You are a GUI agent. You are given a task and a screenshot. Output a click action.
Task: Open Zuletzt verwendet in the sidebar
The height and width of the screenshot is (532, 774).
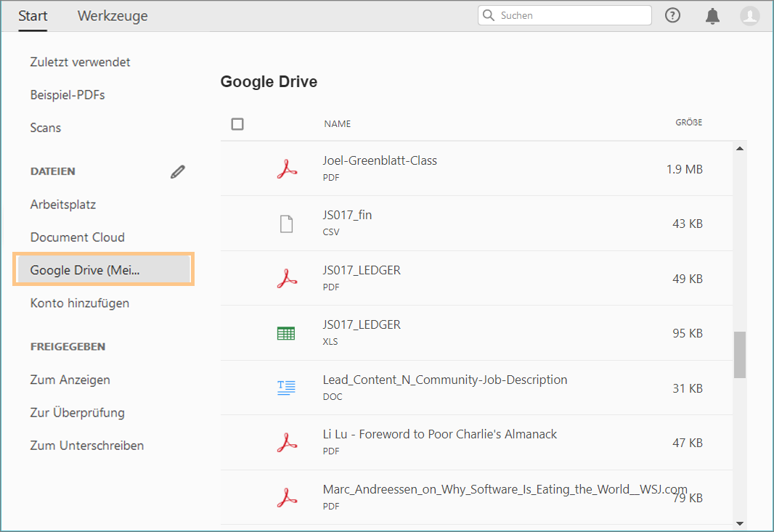tap(81, 62)
